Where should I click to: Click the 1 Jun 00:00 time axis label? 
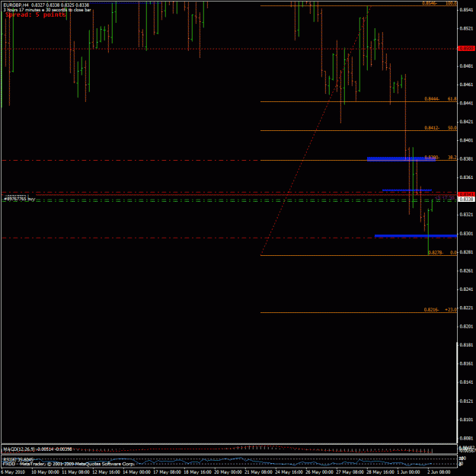coord(409,472)
